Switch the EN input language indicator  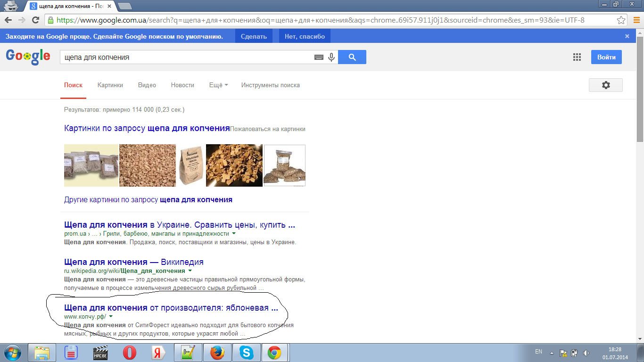(538, 352)
